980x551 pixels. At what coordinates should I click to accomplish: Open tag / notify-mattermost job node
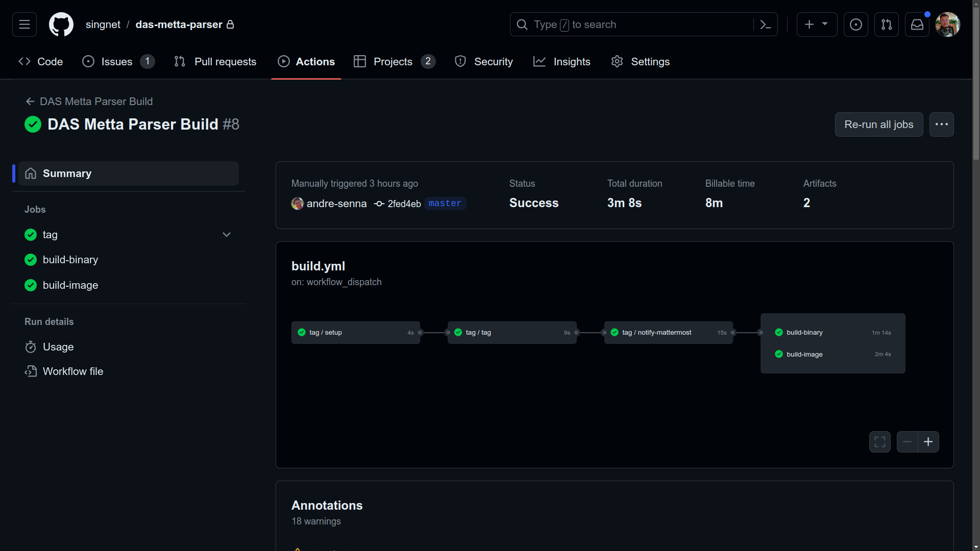(669, 333)
